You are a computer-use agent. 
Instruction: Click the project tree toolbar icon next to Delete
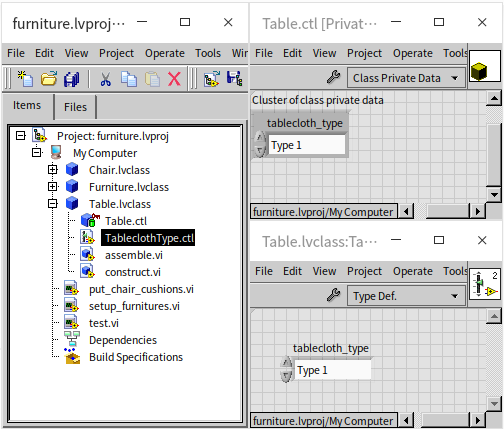coord(212,79)
